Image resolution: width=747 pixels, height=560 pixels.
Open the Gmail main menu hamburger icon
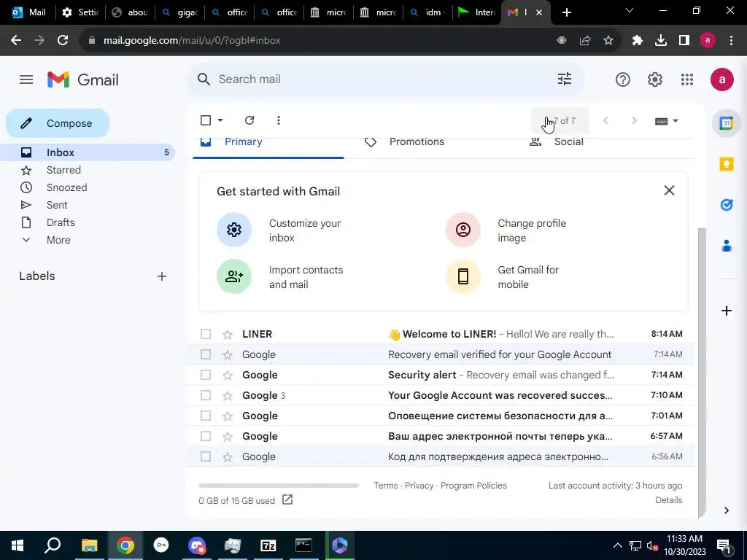[x=26, y=79]
